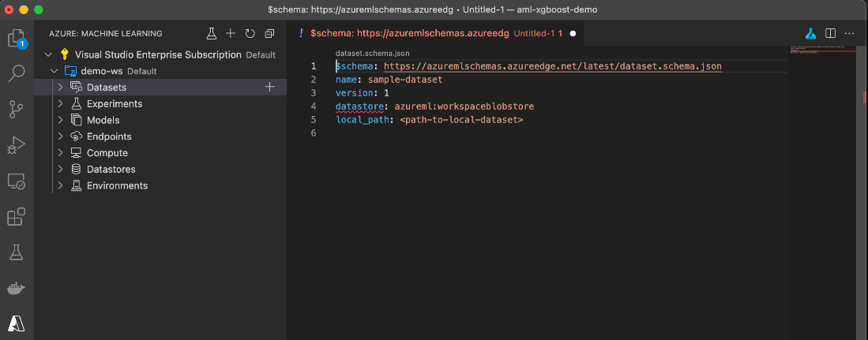
Task: Open the Search view in activity bar
Action: pyautogui.click(x=17, y=73)
